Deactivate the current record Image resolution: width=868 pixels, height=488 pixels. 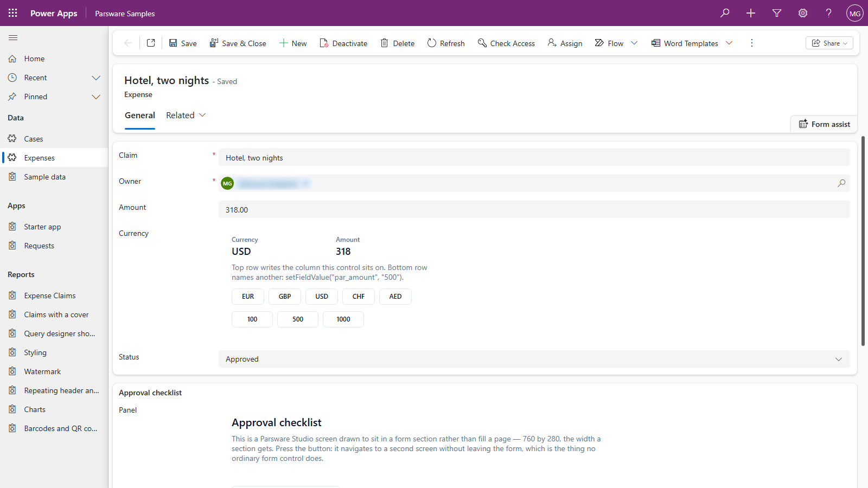tap(343, 43)
